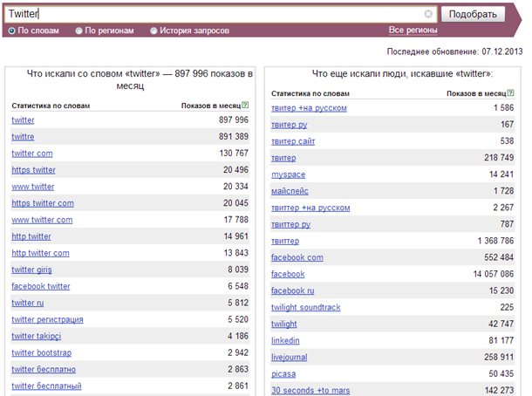Click the value '81 177' for linkedin
The width and height of the screenshot is (532, 396).
pyautogui.click(x=501, y=341)
